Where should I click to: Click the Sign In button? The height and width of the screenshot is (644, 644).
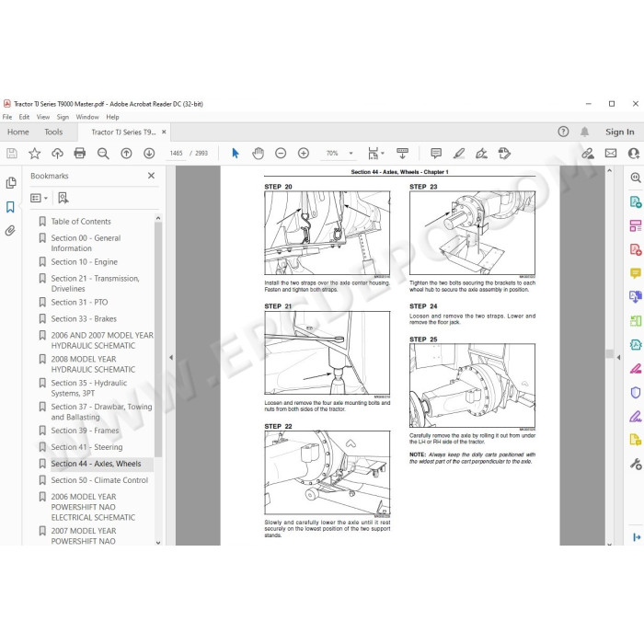[x=620, y=132]
